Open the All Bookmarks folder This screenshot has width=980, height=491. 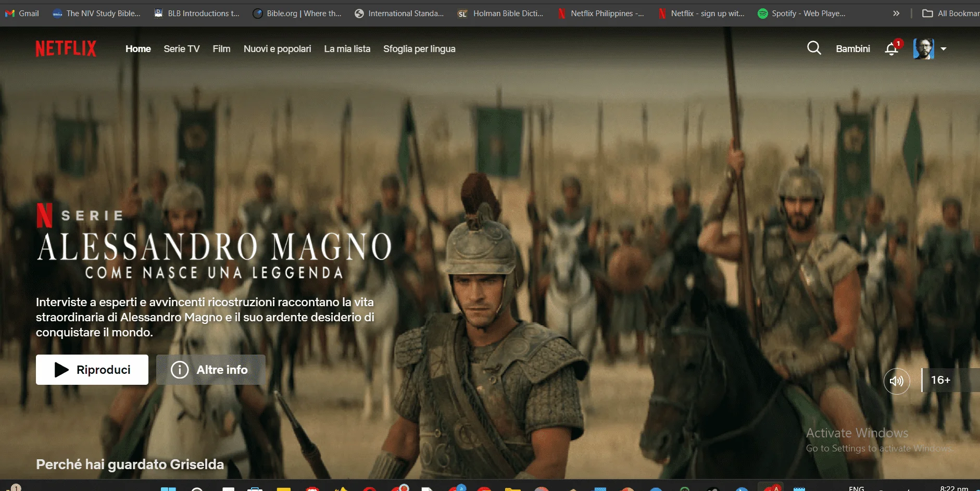pos(951,14)
